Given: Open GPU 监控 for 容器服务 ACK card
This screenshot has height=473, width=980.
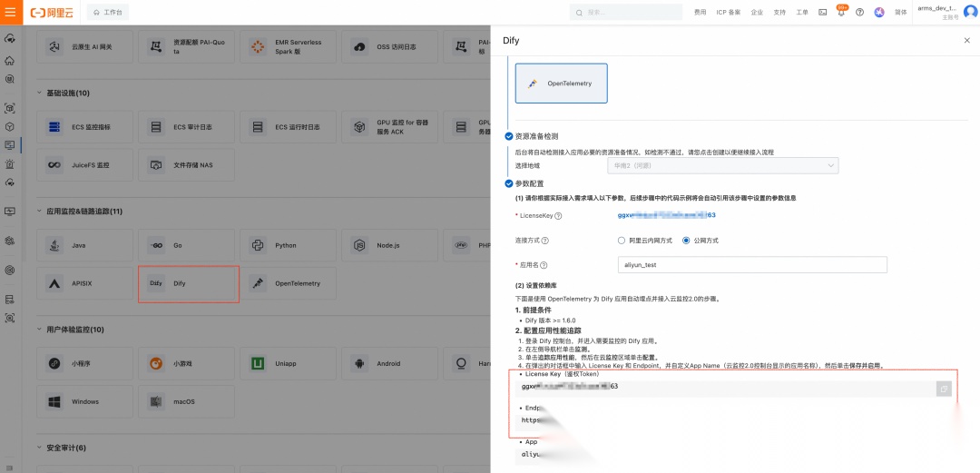Looking at the screenshot, I should (389, 127).
